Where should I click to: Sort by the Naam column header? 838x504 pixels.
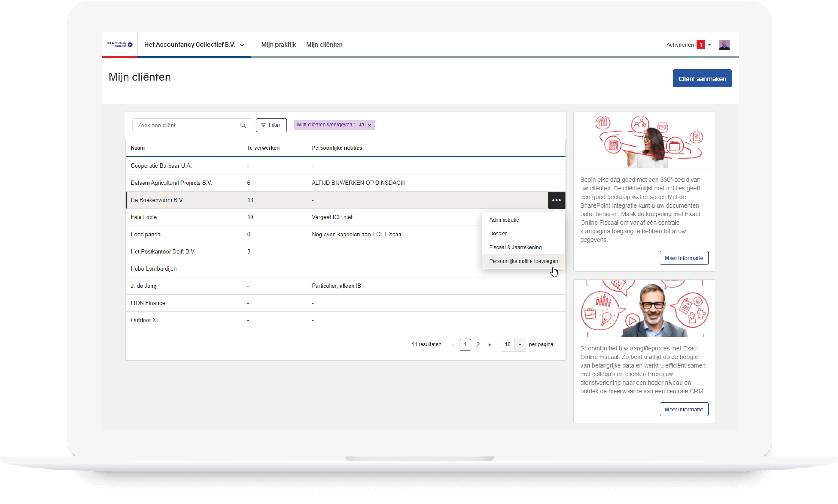[138, 148]
